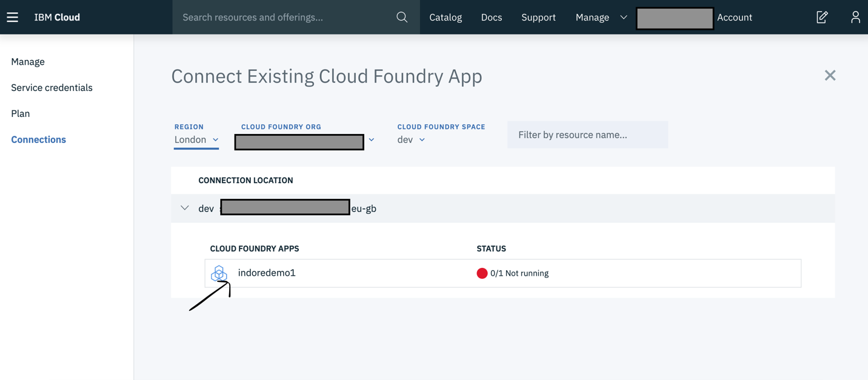Click the red Not running status indicator
This screenshot has width=868, height=380.
click(482, 273)
